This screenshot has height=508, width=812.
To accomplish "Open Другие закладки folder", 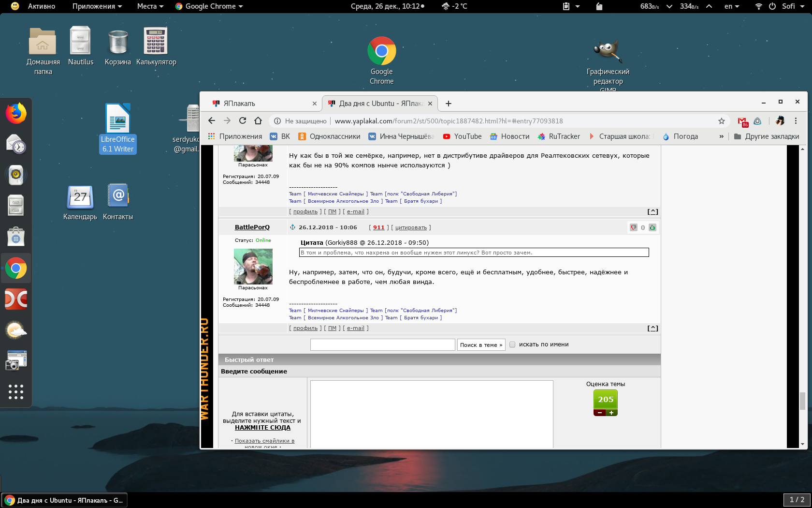I will [767, 136].
